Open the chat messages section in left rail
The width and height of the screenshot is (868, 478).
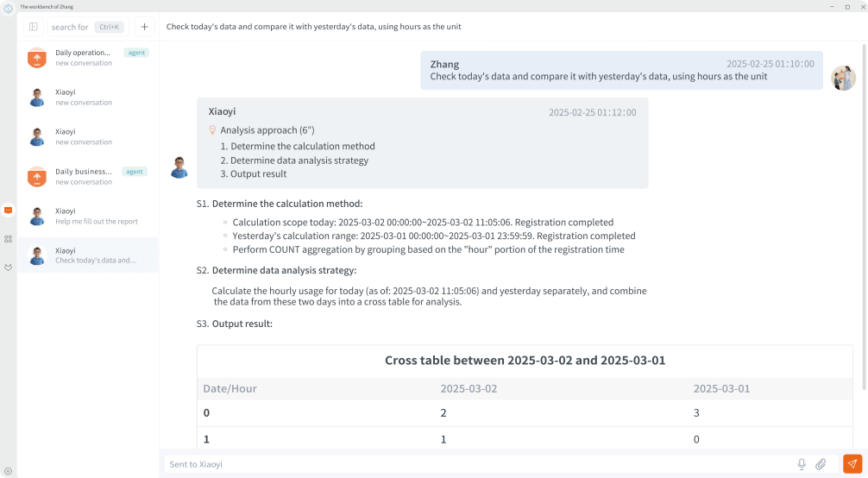pyautogui.click(x=8, y=210)
